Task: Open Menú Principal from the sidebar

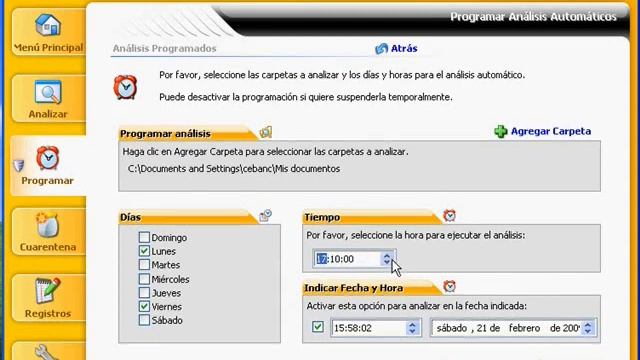Action: [x=48, y=33]
